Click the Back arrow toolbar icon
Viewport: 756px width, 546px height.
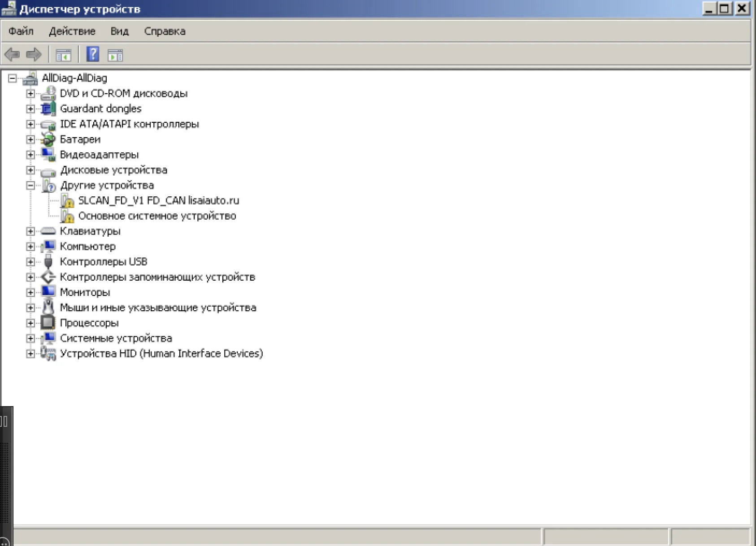12,55
